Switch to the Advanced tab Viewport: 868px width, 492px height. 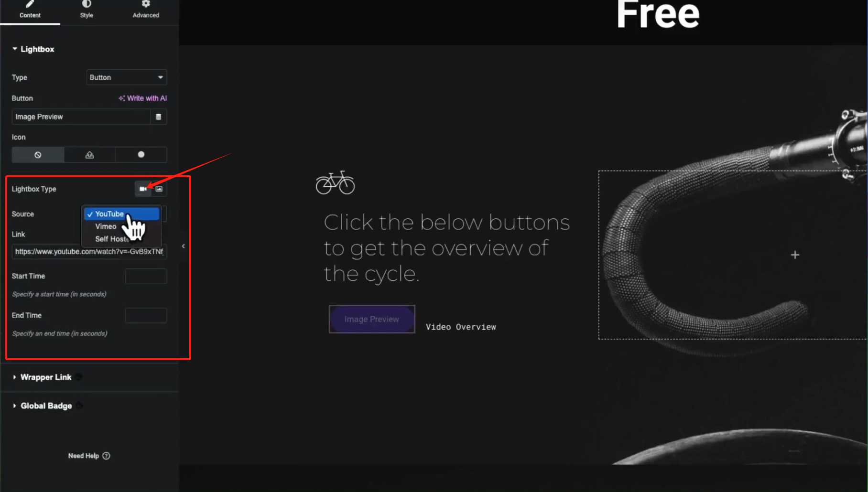(146, 10)
